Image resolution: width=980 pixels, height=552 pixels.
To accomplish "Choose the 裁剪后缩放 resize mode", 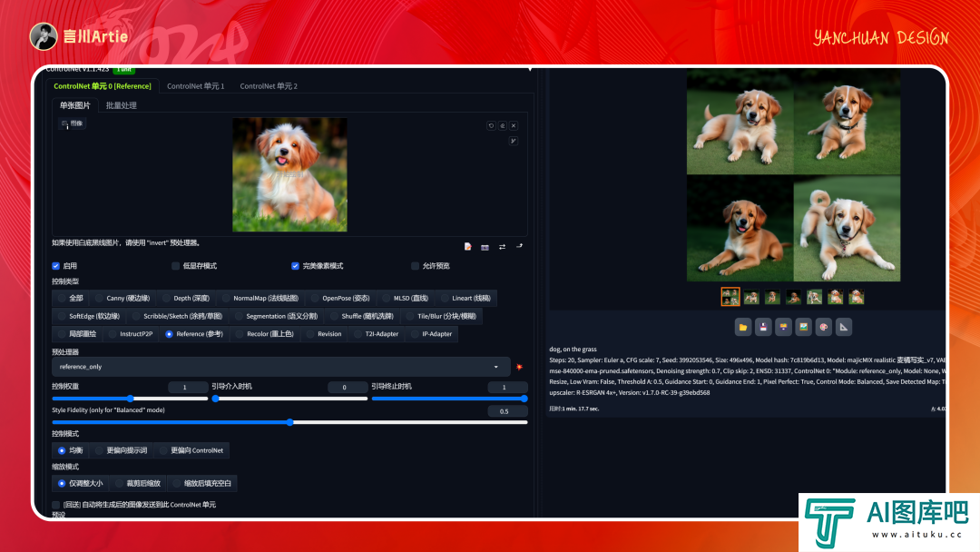I will click(138, 483).
